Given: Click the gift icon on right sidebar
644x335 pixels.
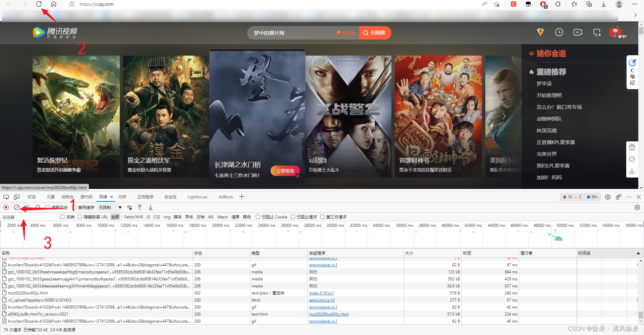Looking at the screenshot, I should (x=632, y=147).
